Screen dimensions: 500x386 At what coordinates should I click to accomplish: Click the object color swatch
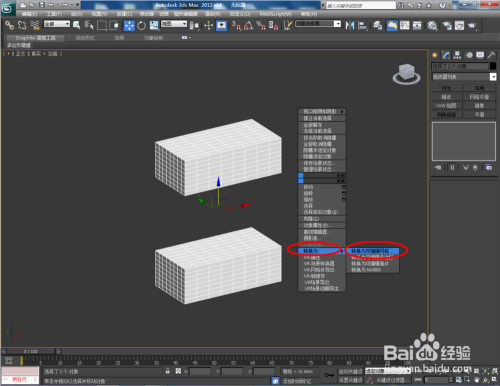(x=493, y=66)
